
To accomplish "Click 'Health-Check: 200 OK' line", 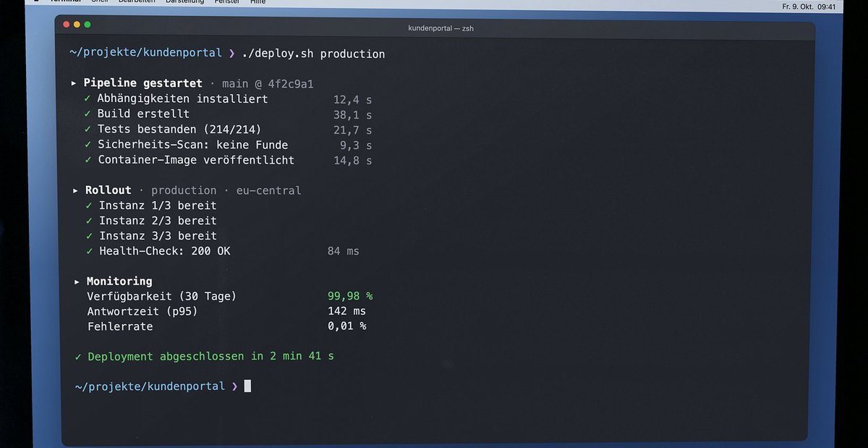I will point(165,251).
